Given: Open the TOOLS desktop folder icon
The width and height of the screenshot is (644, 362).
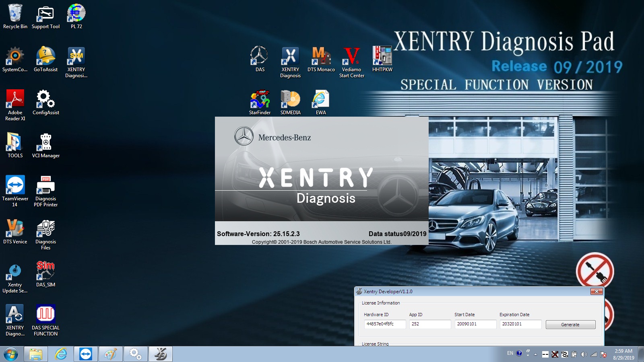Looking at the screenshot, I should (15, 145).
